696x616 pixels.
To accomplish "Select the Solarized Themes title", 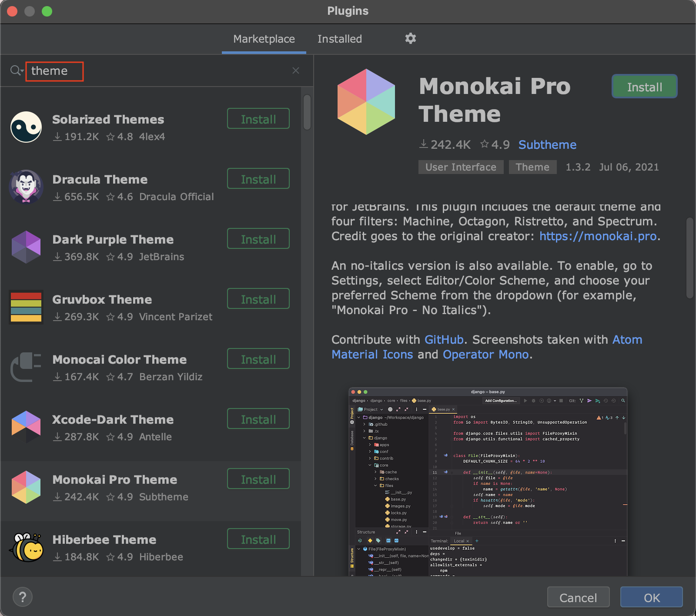I will 108,119.
